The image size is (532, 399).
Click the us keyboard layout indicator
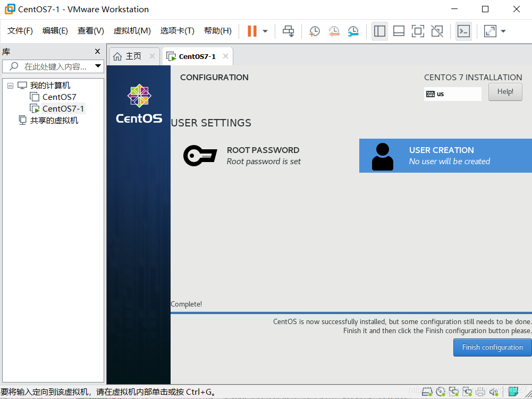tap(453, 94)
